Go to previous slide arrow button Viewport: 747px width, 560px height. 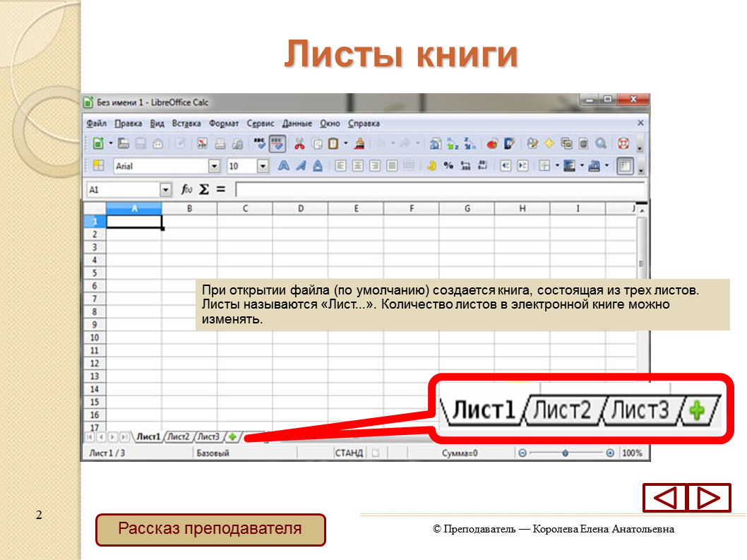tap(664, 498)
